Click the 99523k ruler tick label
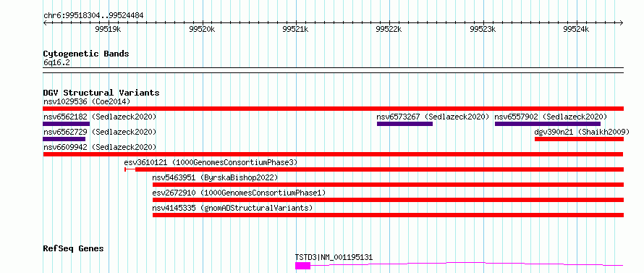The width and height of the screenshot is (644, 273). click(x=483, y=29)
